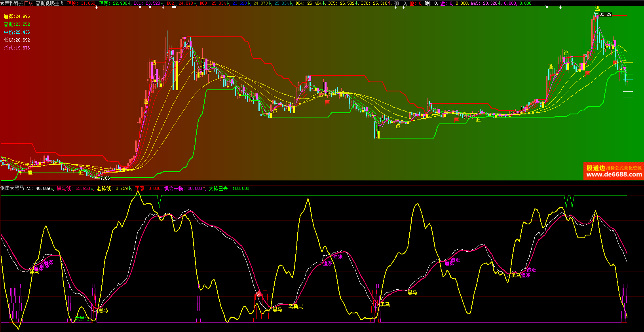Screen dimensions: 644x332
Task: Click the triple asterisk marker at chart top
Action: 174,7
